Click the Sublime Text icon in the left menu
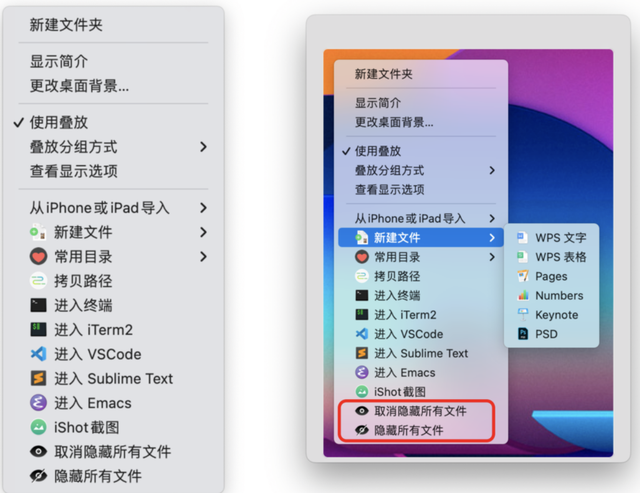This screenshot has height=493, width=640. (39, 379)
